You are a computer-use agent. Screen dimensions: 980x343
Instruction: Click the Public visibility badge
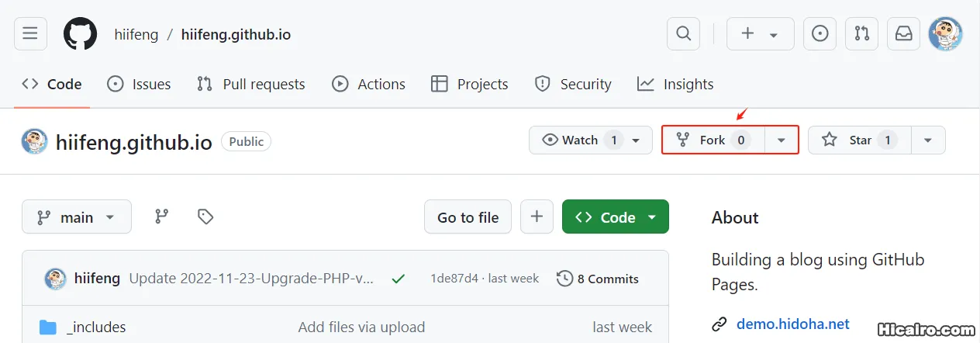coord(247,141)
